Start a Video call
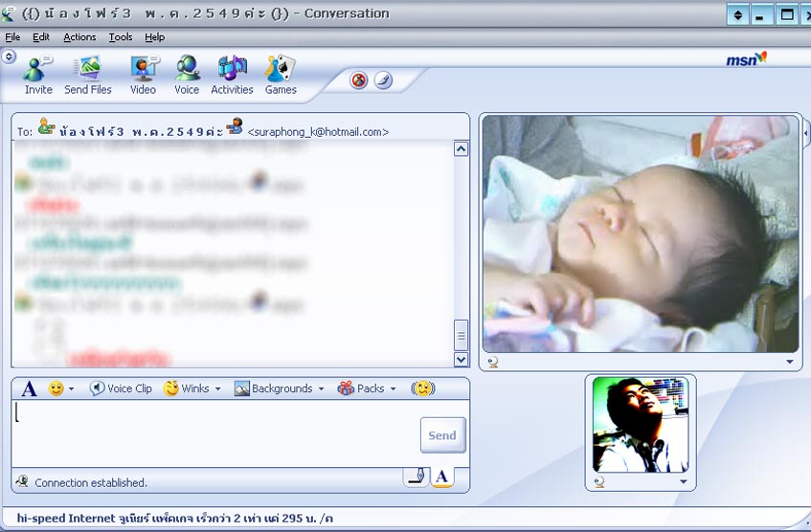The height and width of the screenshot is (532, 811). (x=143, y=75)
